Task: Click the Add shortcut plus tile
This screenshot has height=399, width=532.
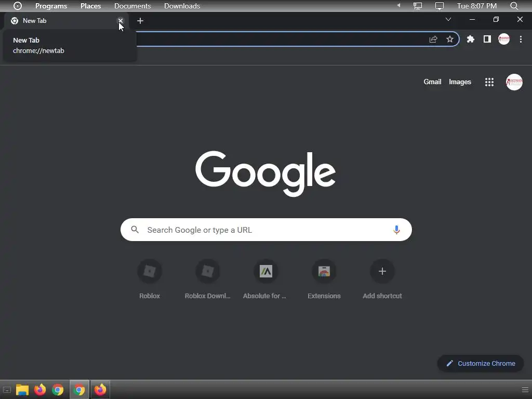Action: 382,279
